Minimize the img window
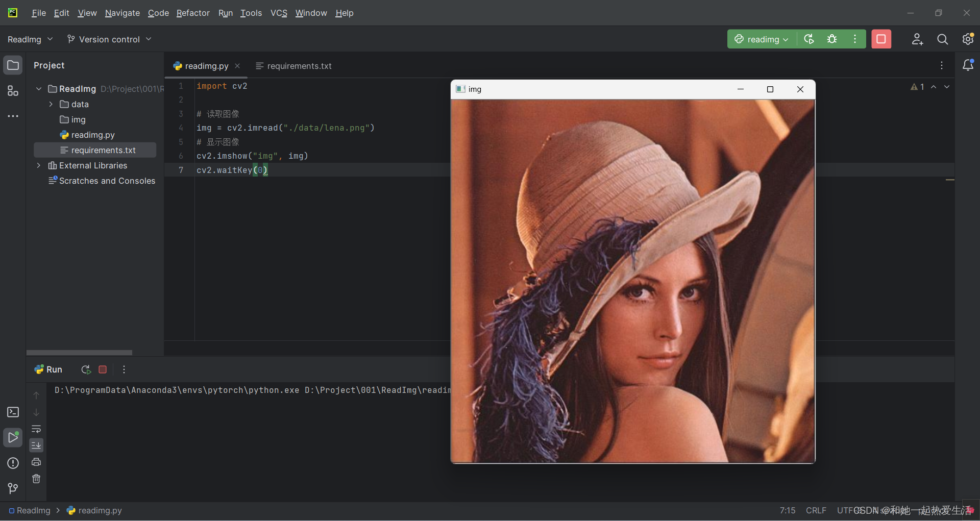The image size is (980, 521). click(741, 89)
